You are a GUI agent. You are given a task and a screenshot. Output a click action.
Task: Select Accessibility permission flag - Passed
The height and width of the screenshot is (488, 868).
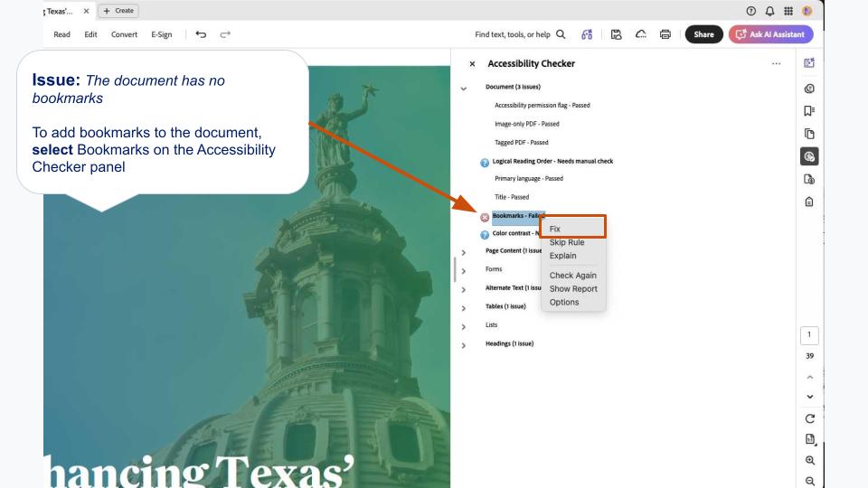click(x=542, y=105)
